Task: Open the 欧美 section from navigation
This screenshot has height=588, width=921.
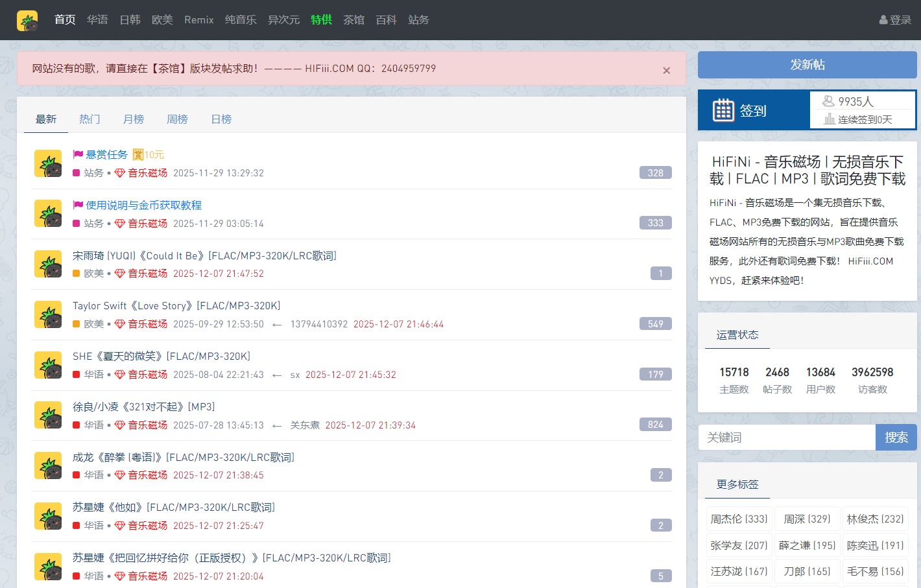Action: (162, 20)
